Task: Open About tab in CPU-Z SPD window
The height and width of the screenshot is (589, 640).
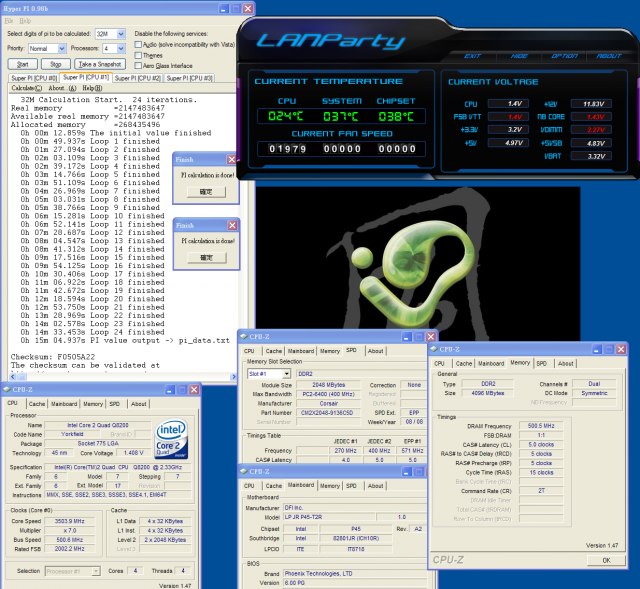Action: point(376,351)
